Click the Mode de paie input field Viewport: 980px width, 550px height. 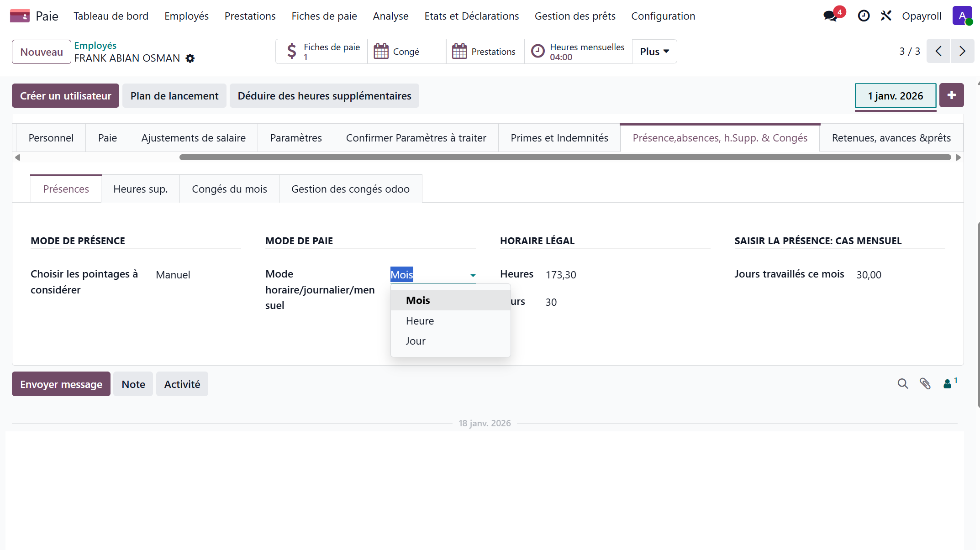click(x=428, y=275)
